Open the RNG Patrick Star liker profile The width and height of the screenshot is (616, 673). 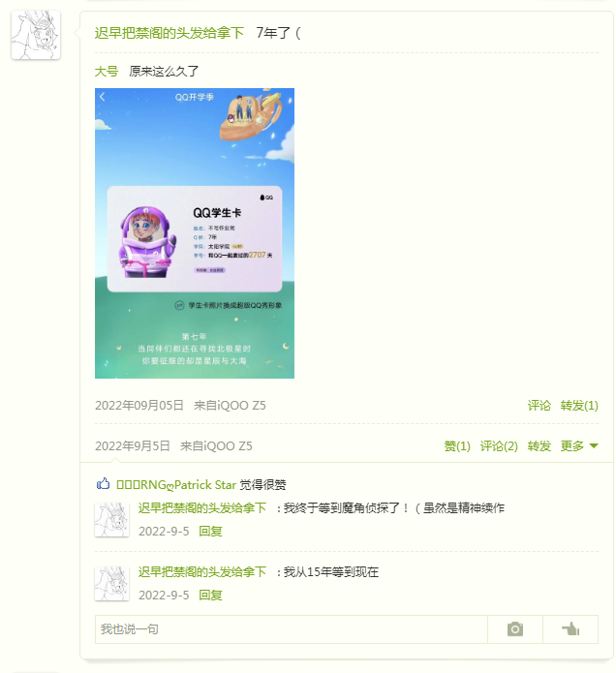pyautogui.click(x=176, y=484)
